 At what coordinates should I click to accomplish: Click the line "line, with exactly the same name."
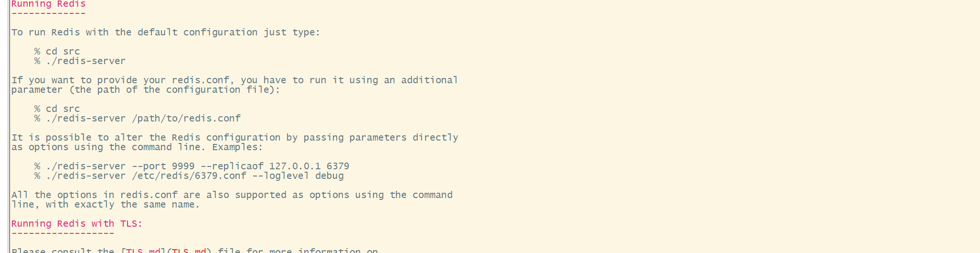(106, 205)
